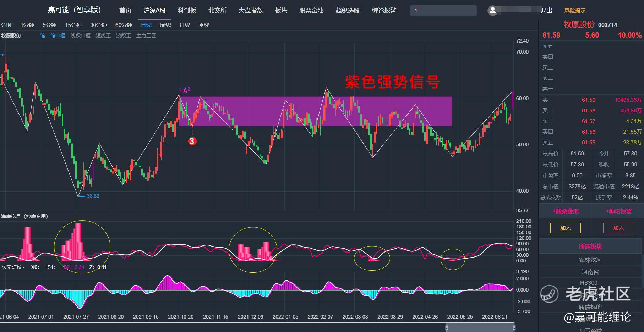This screenshot has width=644, height=332.
Task: Open the 科创板 section
Action: tap(187, 11)
